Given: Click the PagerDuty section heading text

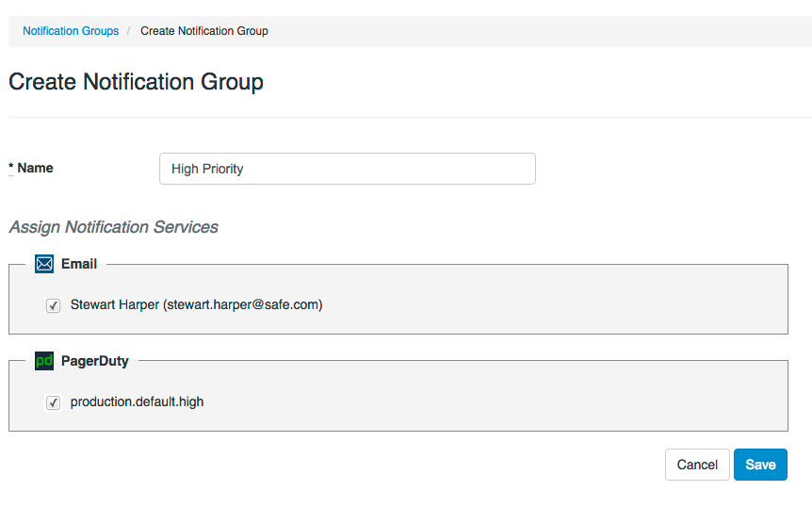Looking at the screenshot, I should [94, 361].
